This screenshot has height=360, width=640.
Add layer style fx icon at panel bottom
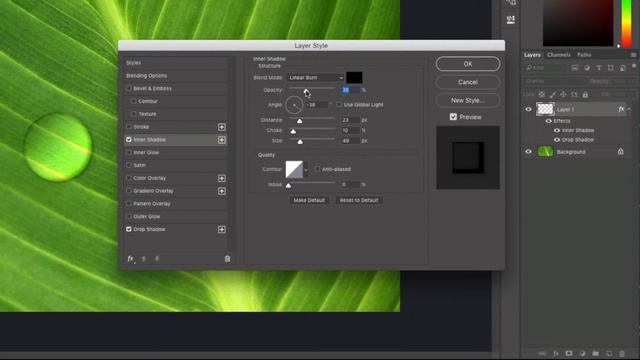556,353
